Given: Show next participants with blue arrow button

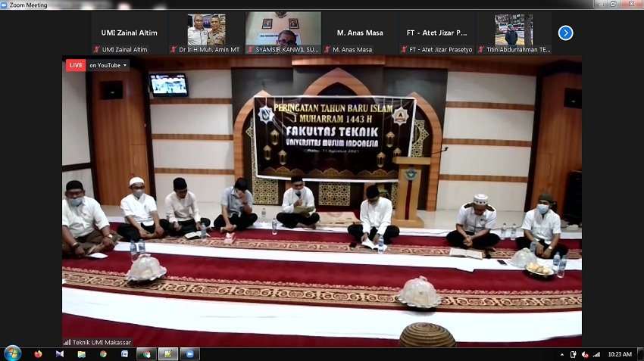Looking at the screenshot, I should click(565, 33).
